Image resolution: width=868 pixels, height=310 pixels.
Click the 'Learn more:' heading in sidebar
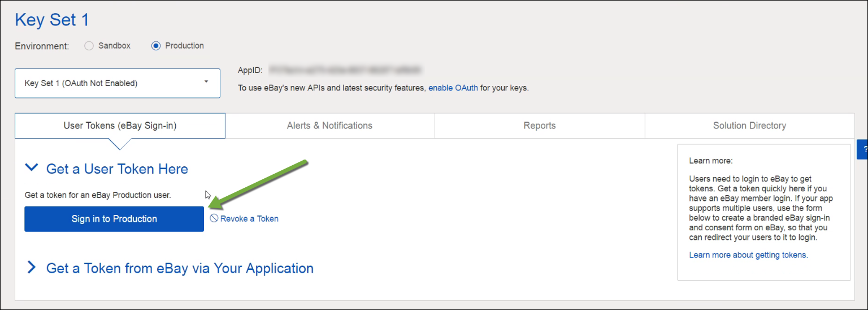pyautogui.click(x=711, y=161)
